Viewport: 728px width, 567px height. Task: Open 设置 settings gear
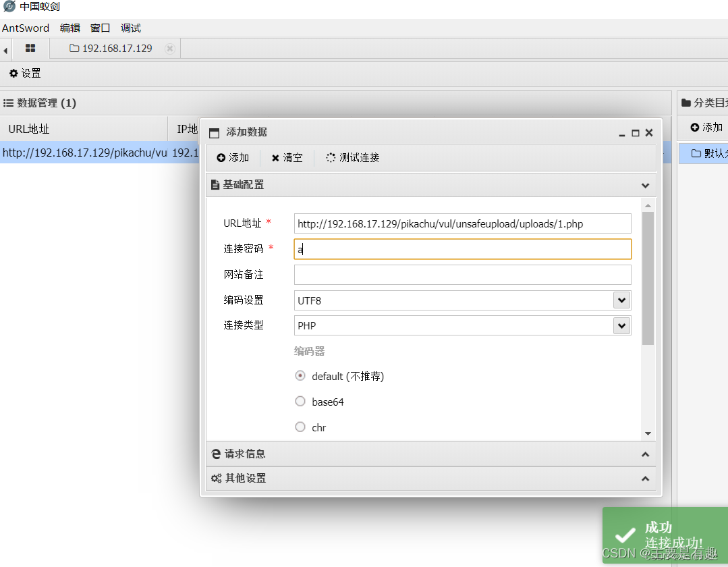[x=25, y=73]
